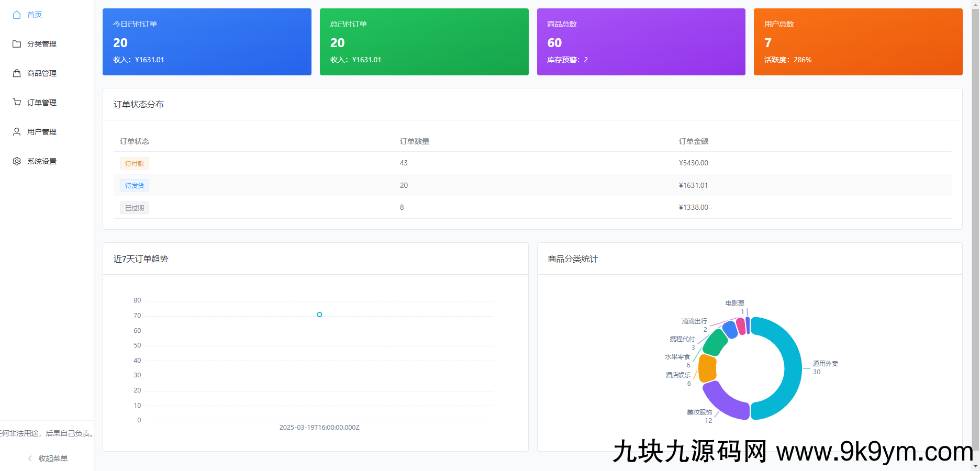Screen dimensions: 980x471
Task: Toggle the 待付款 order status tag
Action: (x=134, y=163)
